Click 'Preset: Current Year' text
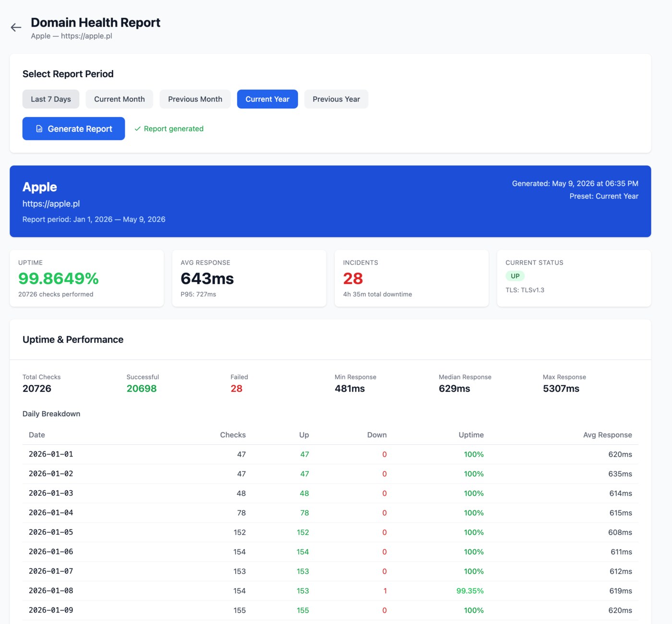The width and height of the screenshot is (672, 624). pos(604,196)
